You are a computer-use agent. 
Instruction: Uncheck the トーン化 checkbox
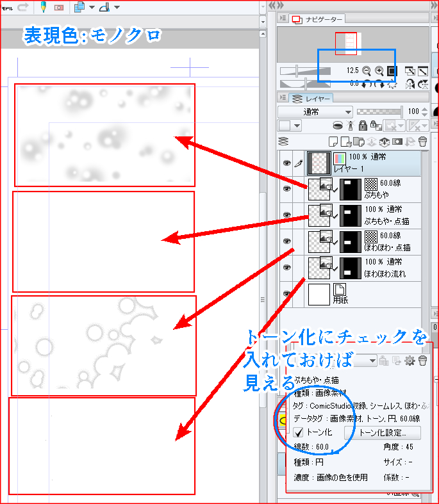point(299,432)
